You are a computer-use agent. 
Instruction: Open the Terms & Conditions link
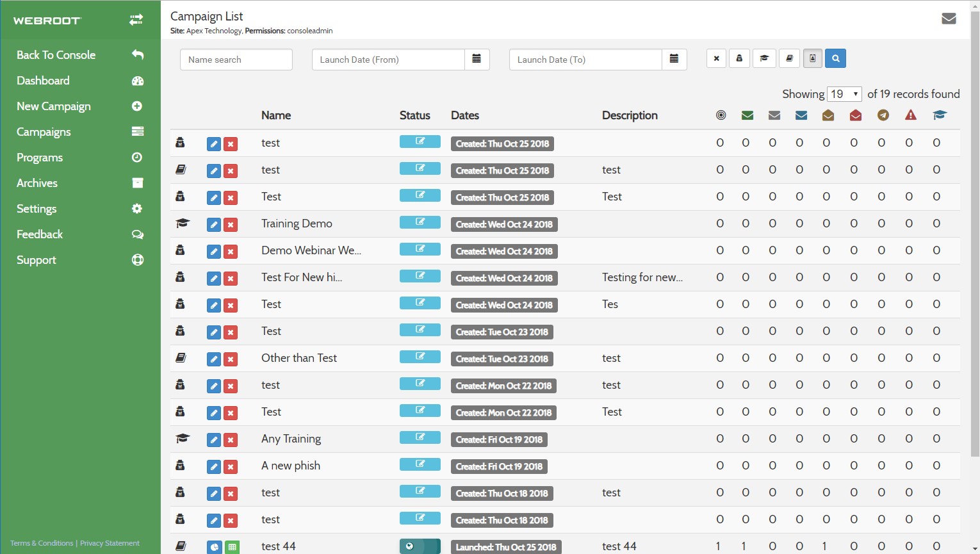42,543
